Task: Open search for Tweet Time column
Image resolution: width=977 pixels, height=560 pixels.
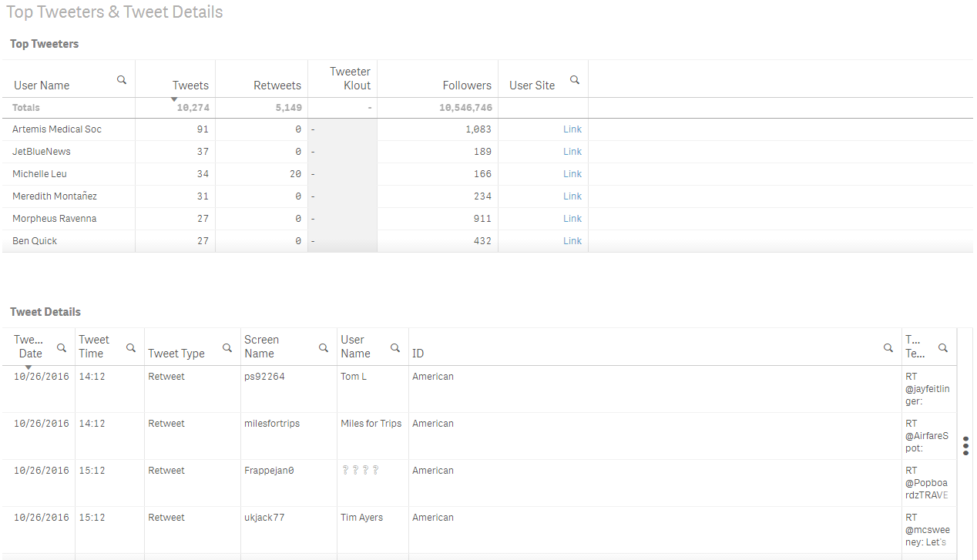Action: tap(131, 348)
